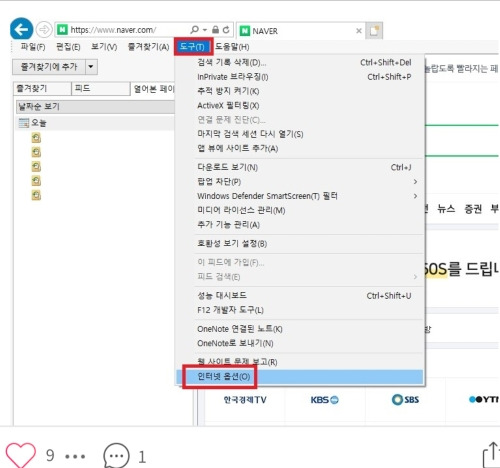Click the SBS logo link

(406, 399)
